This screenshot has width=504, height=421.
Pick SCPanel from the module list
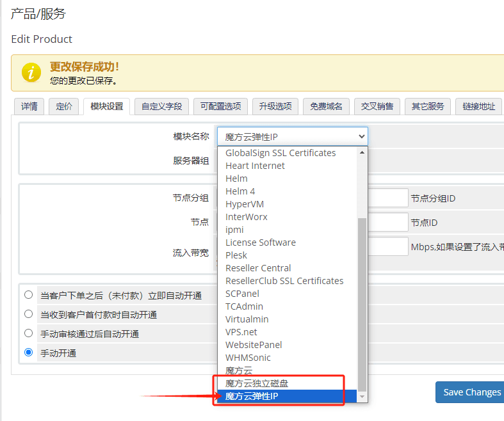(x=288, y=294)
